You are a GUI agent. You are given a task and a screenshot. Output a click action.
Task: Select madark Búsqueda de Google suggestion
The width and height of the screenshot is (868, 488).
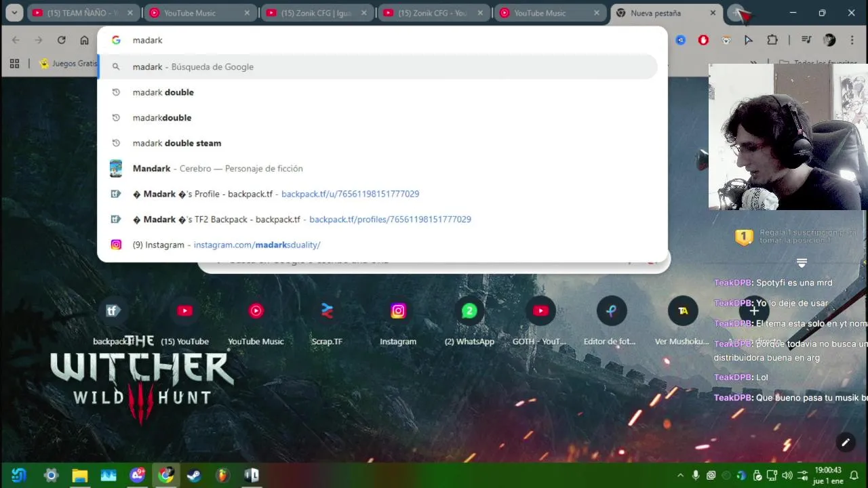click(378, 66)
